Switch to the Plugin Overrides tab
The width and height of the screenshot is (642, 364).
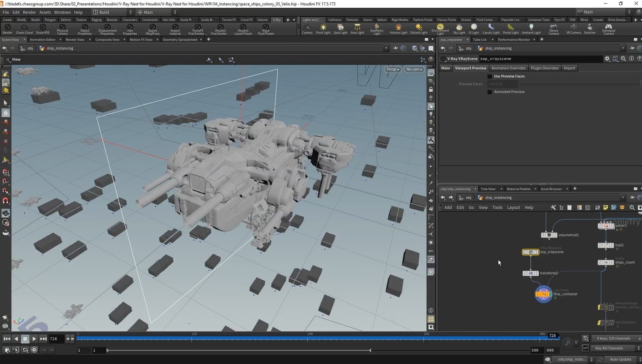(545, 68)
